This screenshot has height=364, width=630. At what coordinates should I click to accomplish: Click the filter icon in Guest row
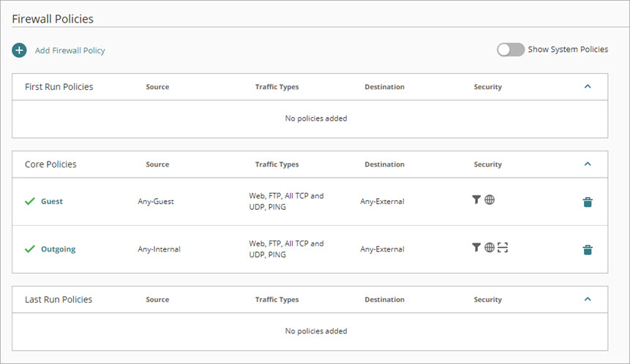(x=476, y=200)
